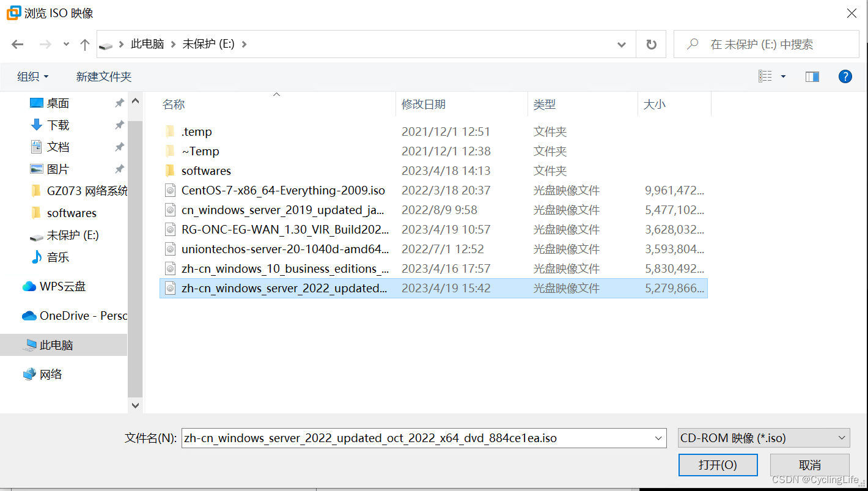
Task: Click the refresh button in address bar
Action: 651,45
